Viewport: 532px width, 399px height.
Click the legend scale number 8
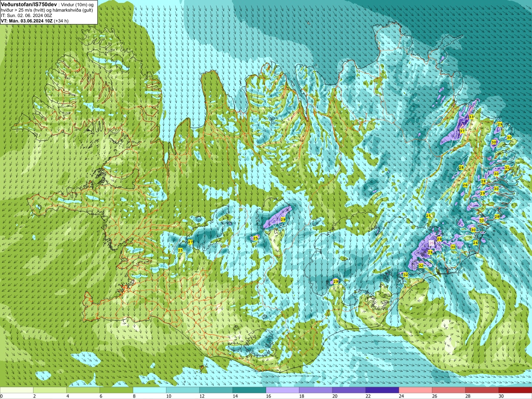point(134,396)
